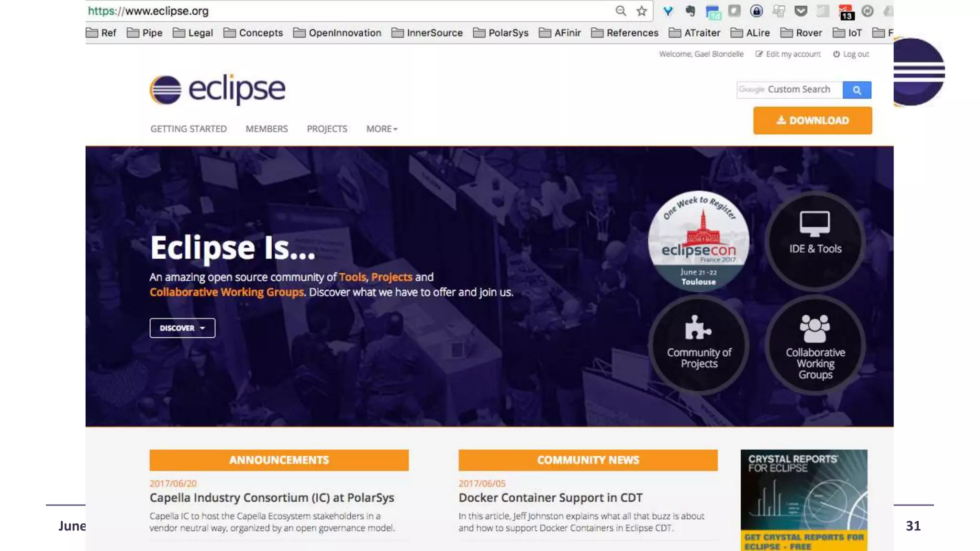
Task: Open the Pocket extension icon
Action: (x=801, y=11)
